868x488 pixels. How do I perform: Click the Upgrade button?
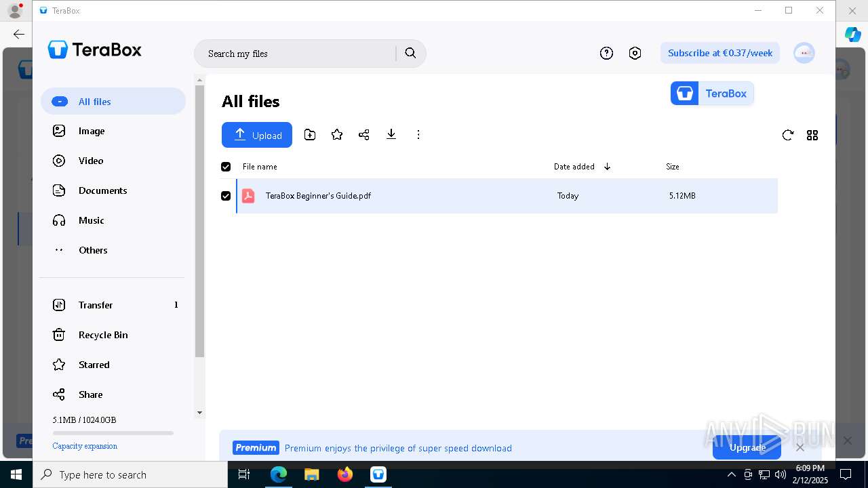pos(747,447)
